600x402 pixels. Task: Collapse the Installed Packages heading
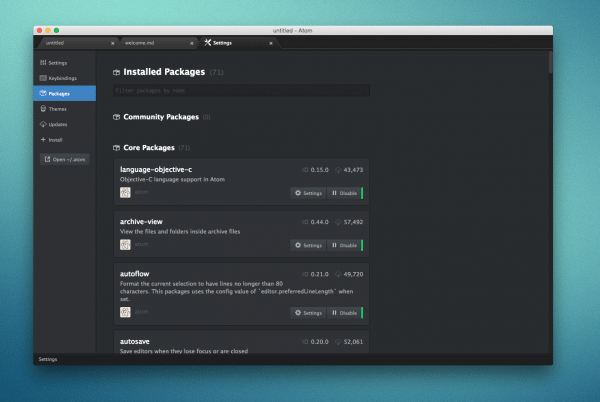coord(163,72)
